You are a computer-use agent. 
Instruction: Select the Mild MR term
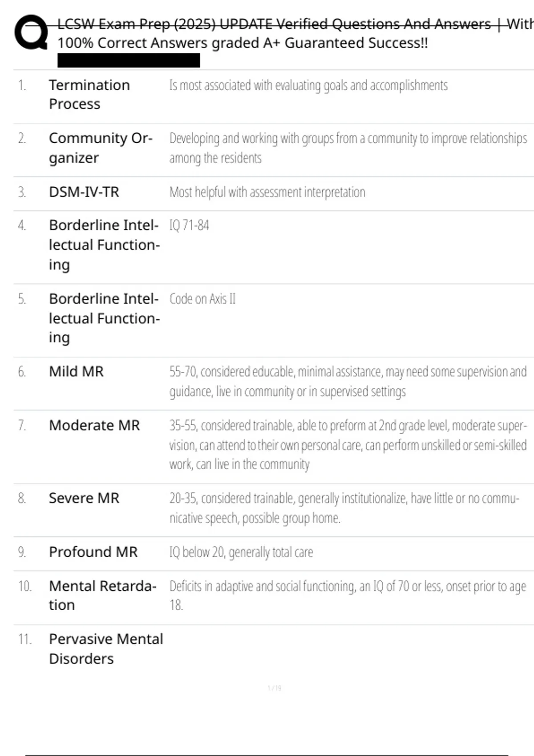pyautogui.click(x=76, y=371)
